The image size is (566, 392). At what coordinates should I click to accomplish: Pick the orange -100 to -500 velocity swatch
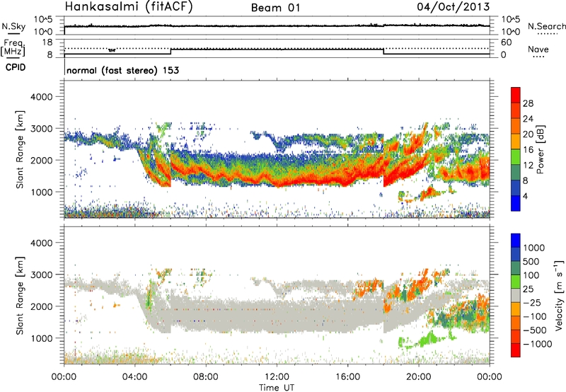516,323
